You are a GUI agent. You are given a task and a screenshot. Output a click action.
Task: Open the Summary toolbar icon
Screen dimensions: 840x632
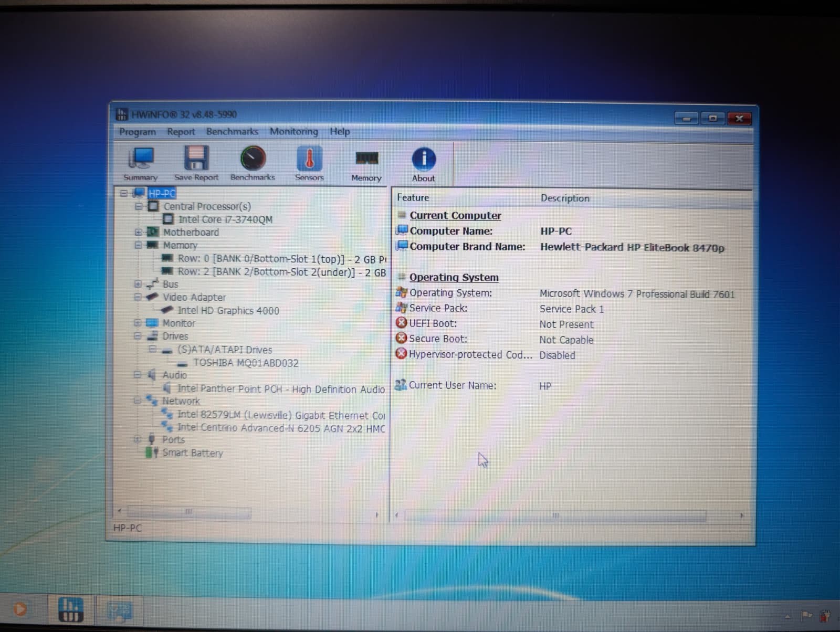pyautogui.click(x=141, y=164)
